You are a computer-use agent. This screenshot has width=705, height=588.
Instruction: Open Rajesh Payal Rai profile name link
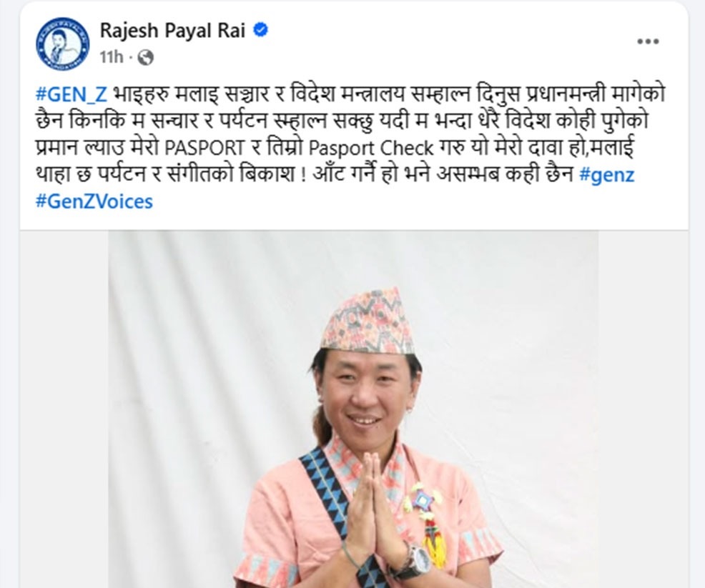[172, 31]
